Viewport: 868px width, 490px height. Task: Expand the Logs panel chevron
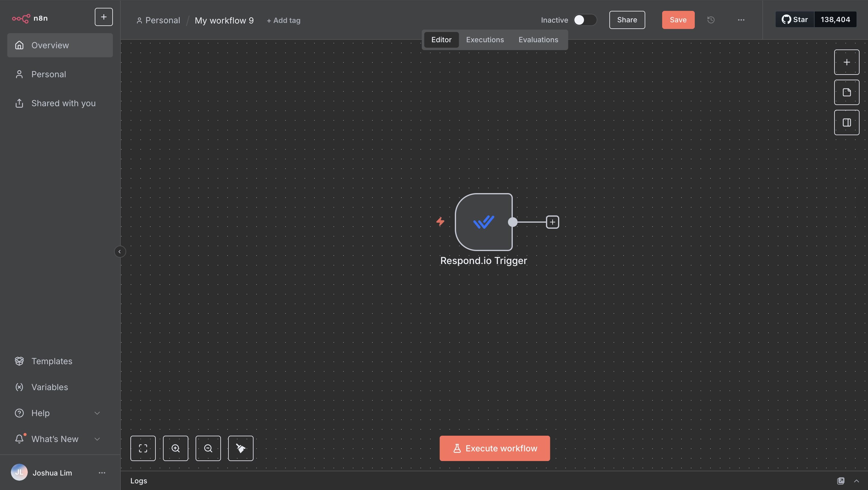pos(856,481)
